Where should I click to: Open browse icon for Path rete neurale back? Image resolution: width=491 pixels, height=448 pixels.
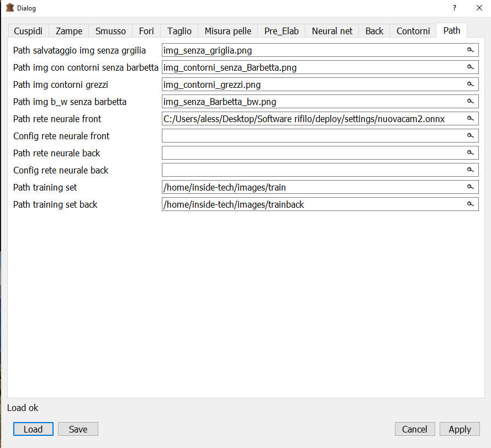[471, 153]
